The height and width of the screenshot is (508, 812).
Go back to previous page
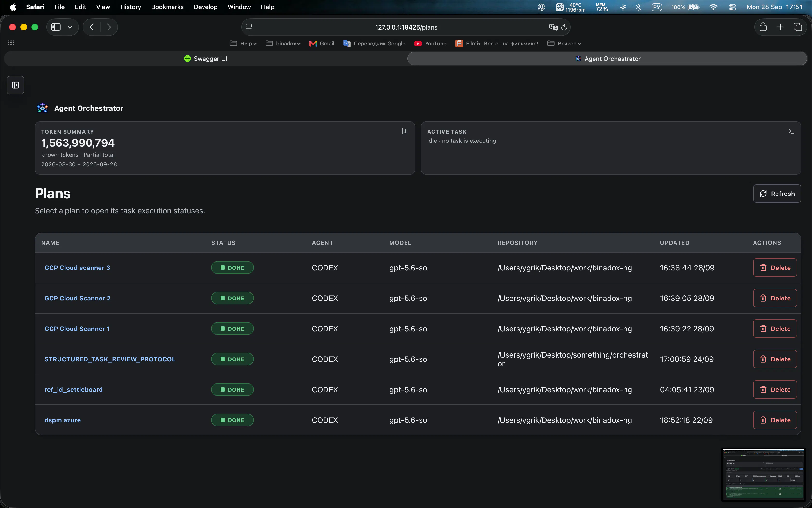pyautogui.click(x=92, y=27)
